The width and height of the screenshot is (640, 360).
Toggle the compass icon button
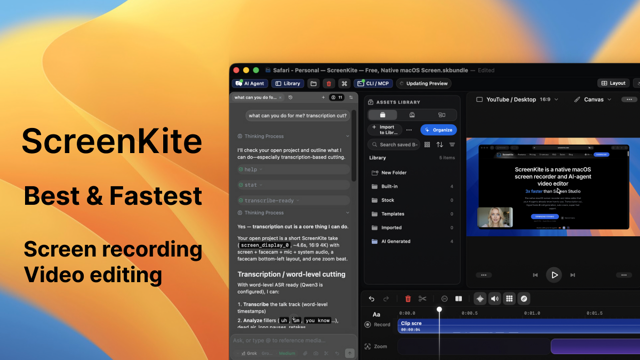pyautogui.click(x=524, y=299)
